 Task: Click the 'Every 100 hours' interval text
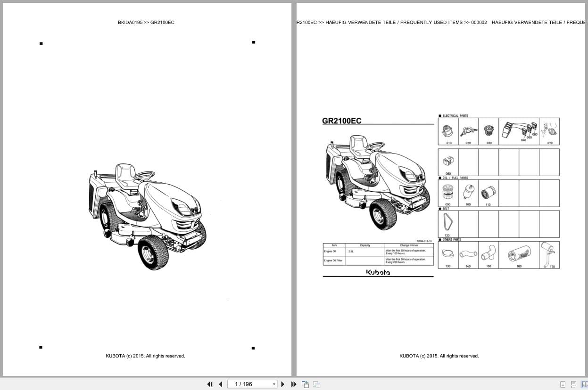tap(395, 253)
